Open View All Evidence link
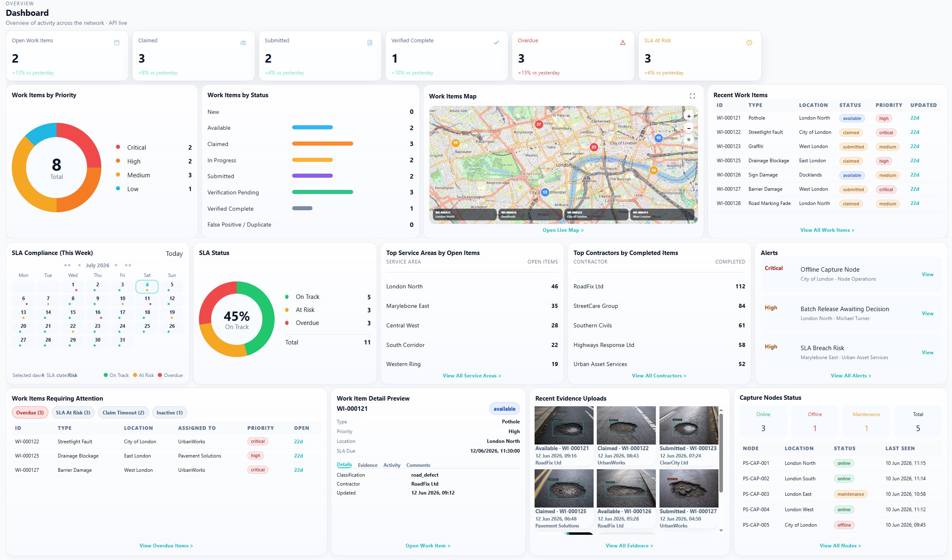Screen dimensions: 952x560 point(629,546)
